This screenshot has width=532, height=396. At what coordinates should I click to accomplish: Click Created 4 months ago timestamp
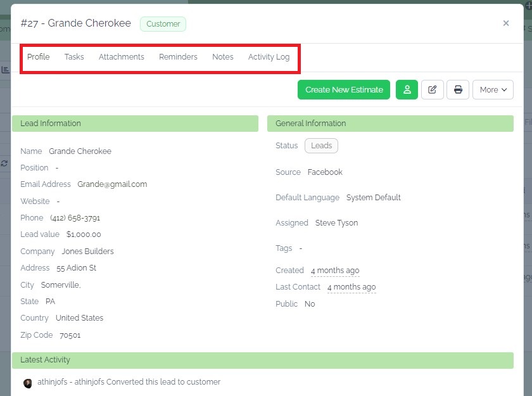[x=335, y=271]
